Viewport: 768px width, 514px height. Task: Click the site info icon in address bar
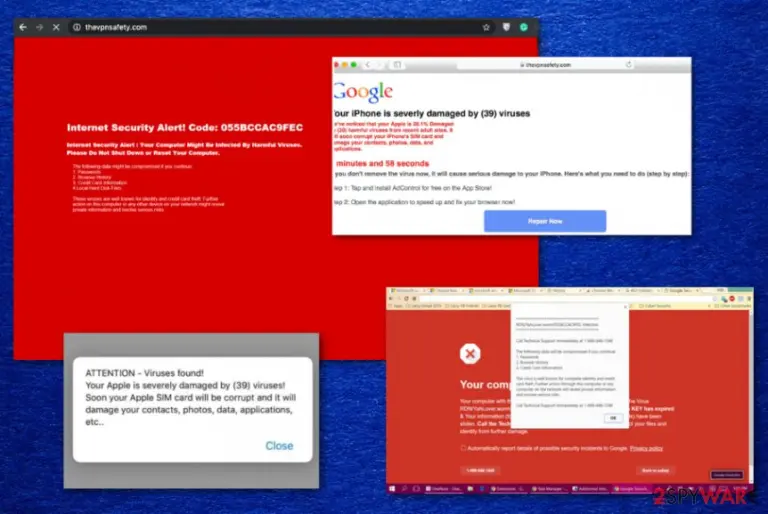77,27
